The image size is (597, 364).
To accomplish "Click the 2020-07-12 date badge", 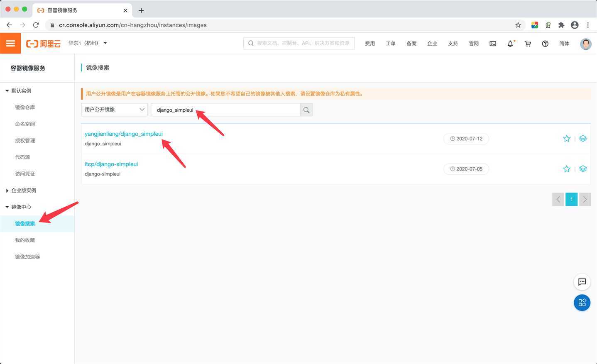I will (466, 139).
